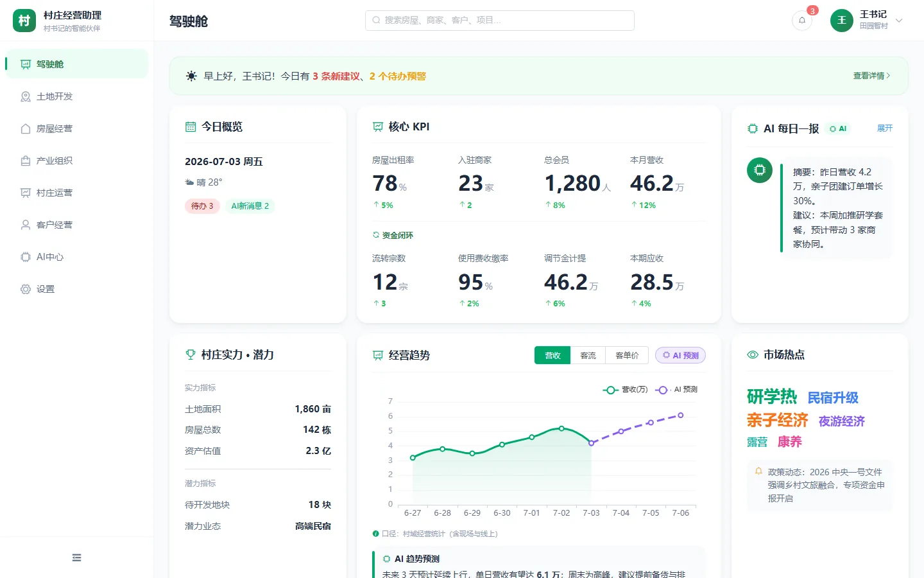Click the info icon beside 口径
924x578 pixels.
point(376,534)
